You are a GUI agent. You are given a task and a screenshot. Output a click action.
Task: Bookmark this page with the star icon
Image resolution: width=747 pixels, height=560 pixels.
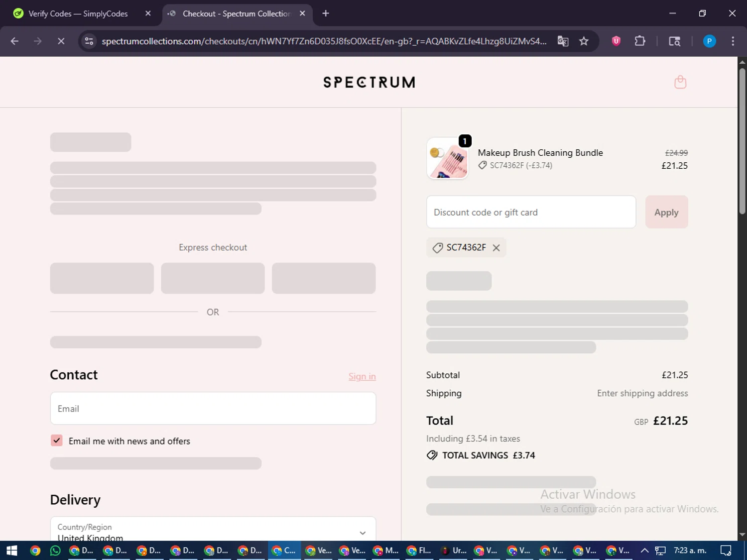tap(584, 41)
